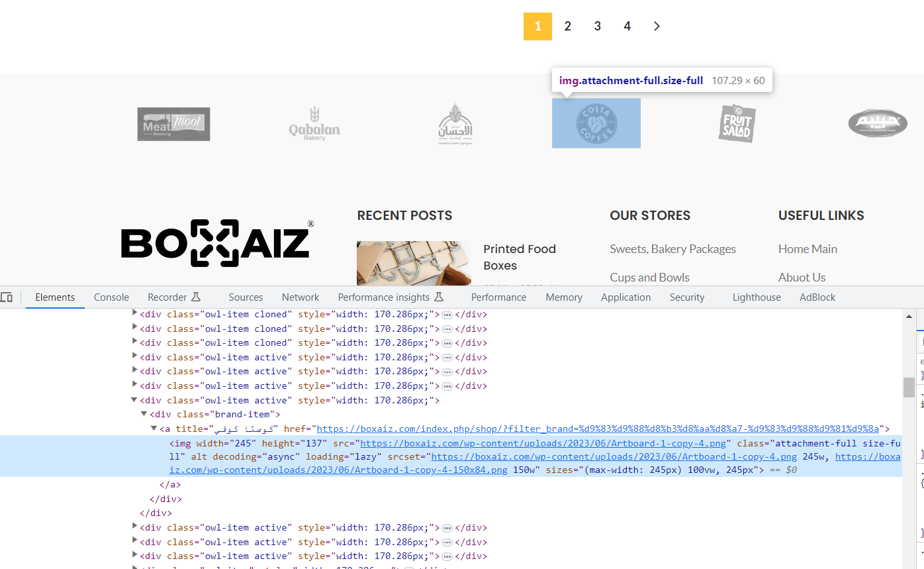Open the Performance tab
The width and height of the screenshot is (924, 569).
tap(499, 297)
